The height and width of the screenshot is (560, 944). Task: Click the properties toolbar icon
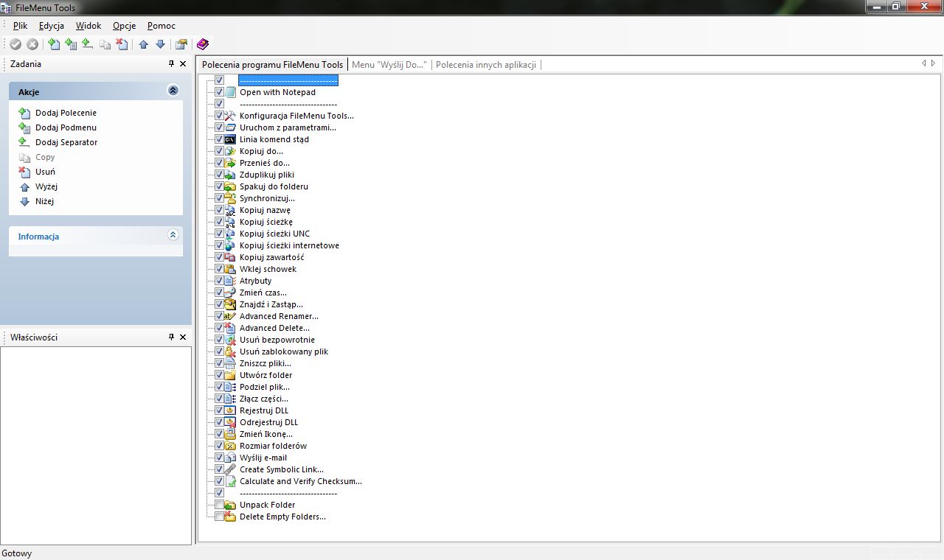181,43
